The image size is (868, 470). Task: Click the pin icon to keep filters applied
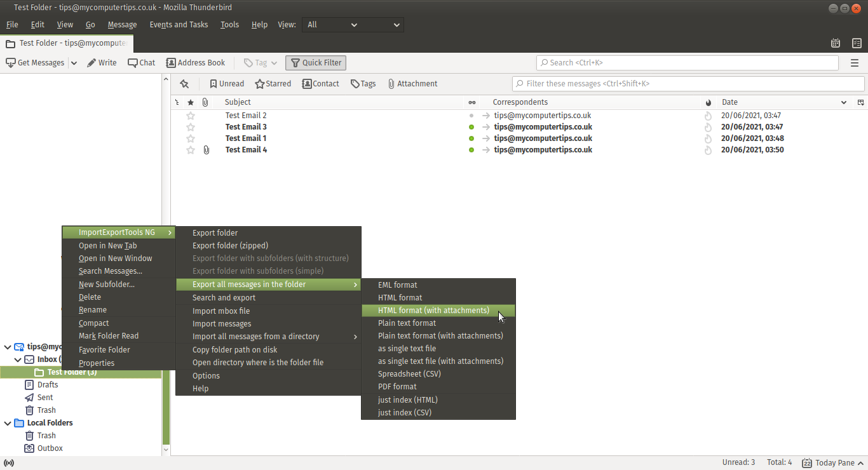tap(184, 84)
